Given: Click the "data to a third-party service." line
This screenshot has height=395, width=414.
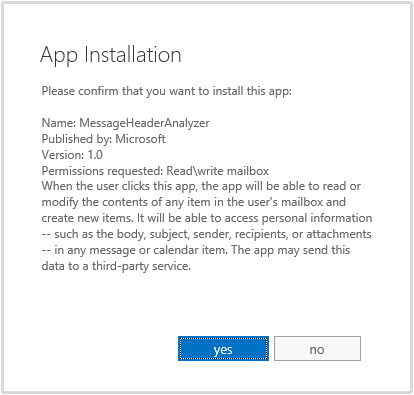Looking at the screenshot, I should pyautogui.click(x=116, y=266).
